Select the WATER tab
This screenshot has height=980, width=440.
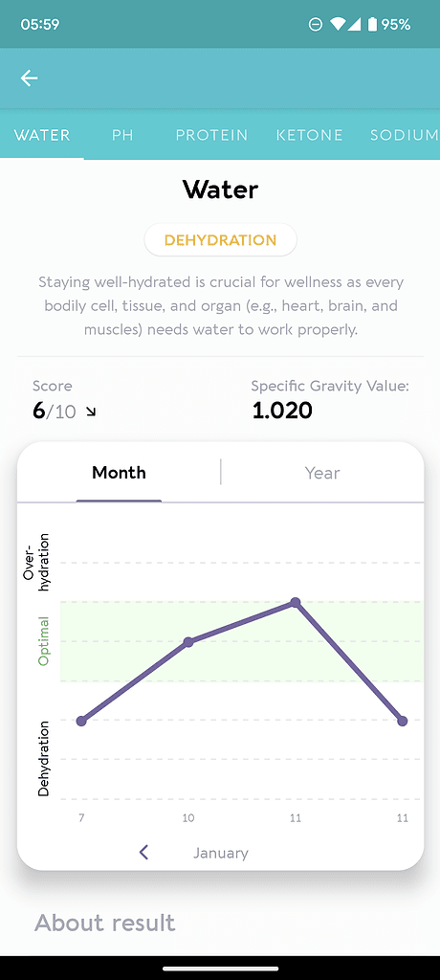click(42, 135)
